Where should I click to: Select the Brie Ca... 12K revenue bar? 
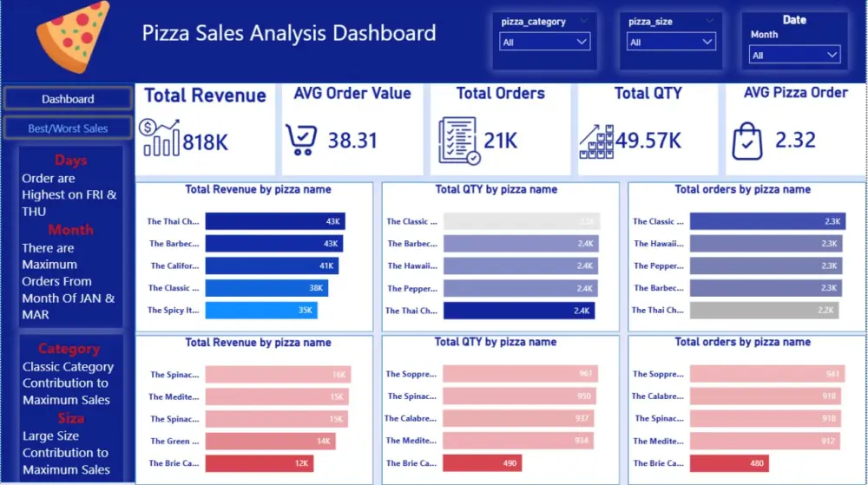(x=259, y=463)
